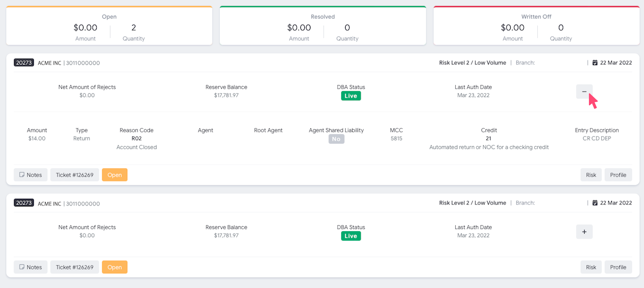644x288 pixels.
Task: Select the Resolved summary card
Action: coord(323,26)
